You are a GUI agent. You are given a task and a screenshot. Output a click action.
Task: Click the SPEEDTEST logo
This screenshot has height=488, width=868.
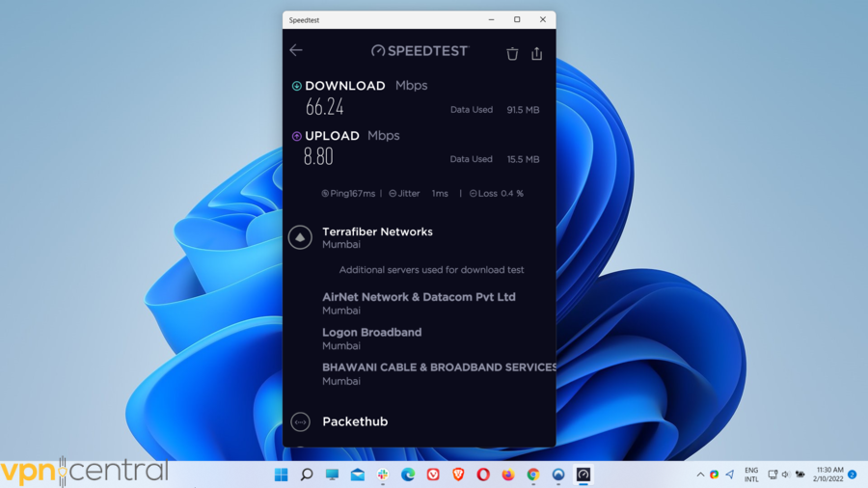420,51
